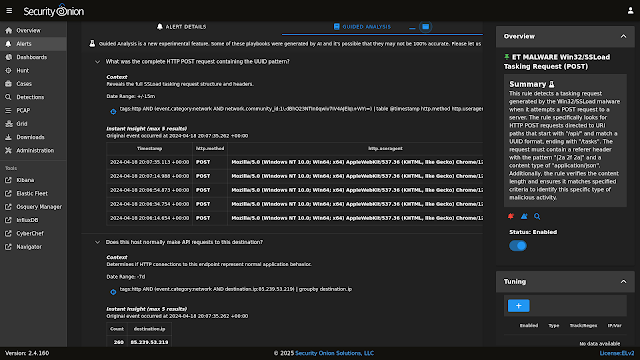This screenshot has height=360, width=640.
Task: Run the destination.ip groupby query icon
Action: pos(113,292)
